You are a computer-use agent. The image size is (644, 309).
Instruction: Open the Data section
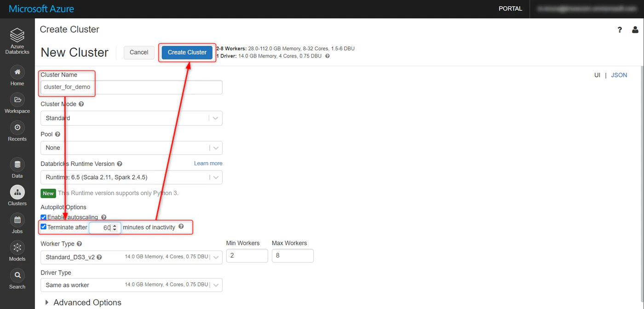click(17, 168)
